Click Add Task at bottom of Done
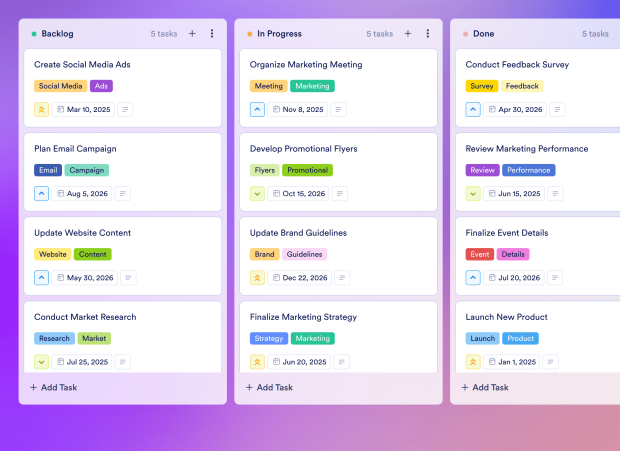 485,387
